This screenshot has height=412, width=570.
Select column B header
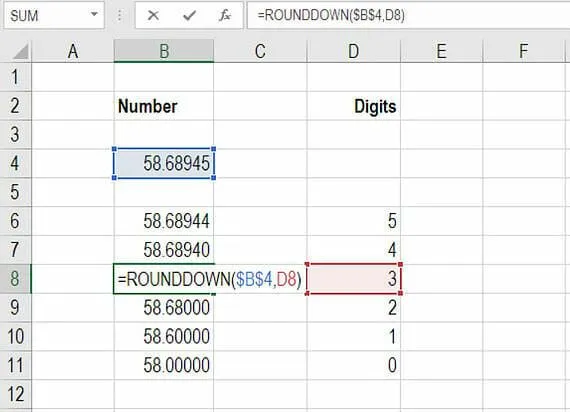(164, 51)
